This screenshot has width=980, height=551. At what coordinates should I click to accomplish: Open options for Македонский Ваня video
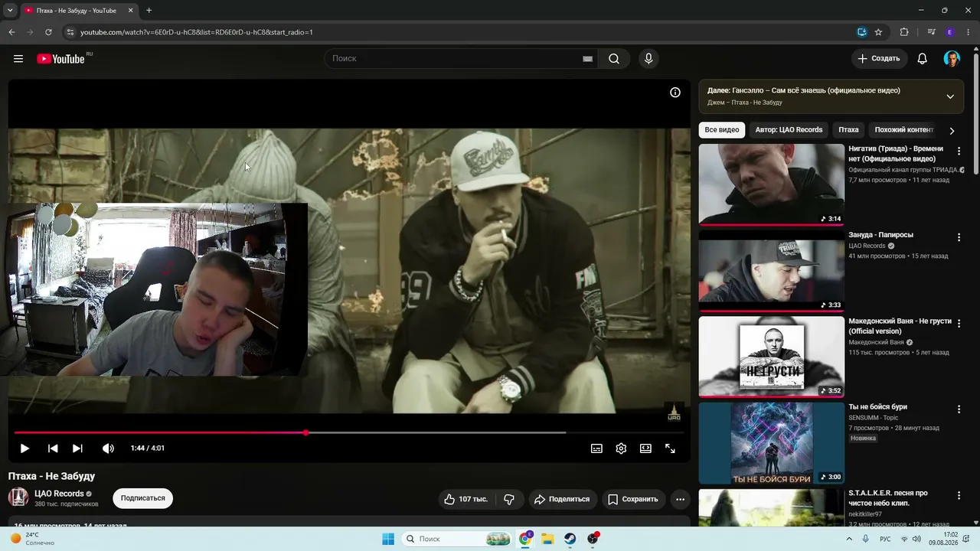pyautogui.click(x=959, y=324)
